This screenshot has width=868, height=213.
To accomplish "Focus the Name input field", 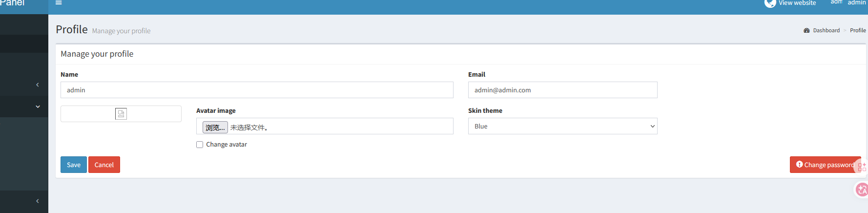I will coord(257,90).
